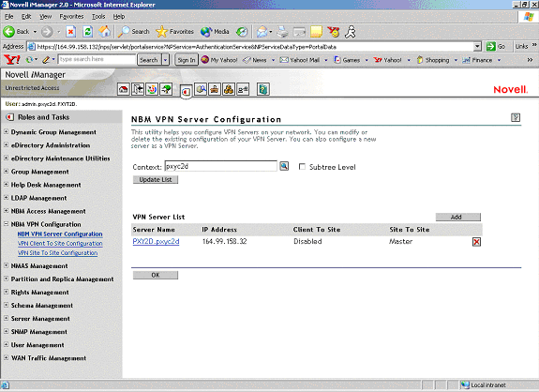
Task: Open the File menu
Action: [x=9, y=17]
